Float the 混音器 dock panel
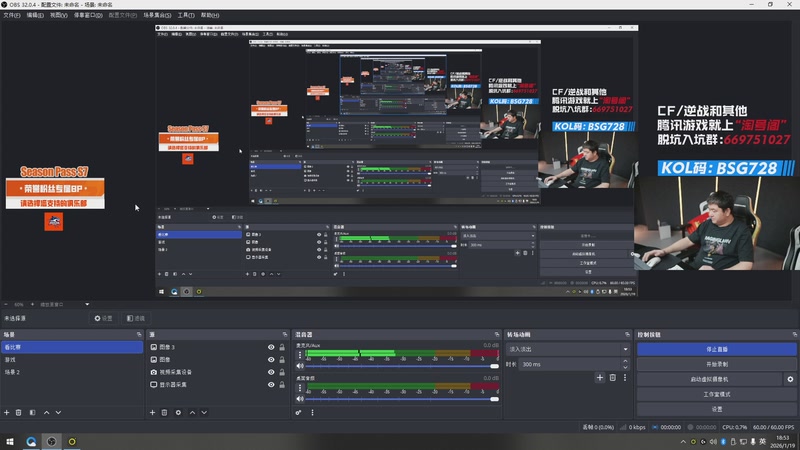The height and width of the screenshot is (450, 800). point(497,335)
